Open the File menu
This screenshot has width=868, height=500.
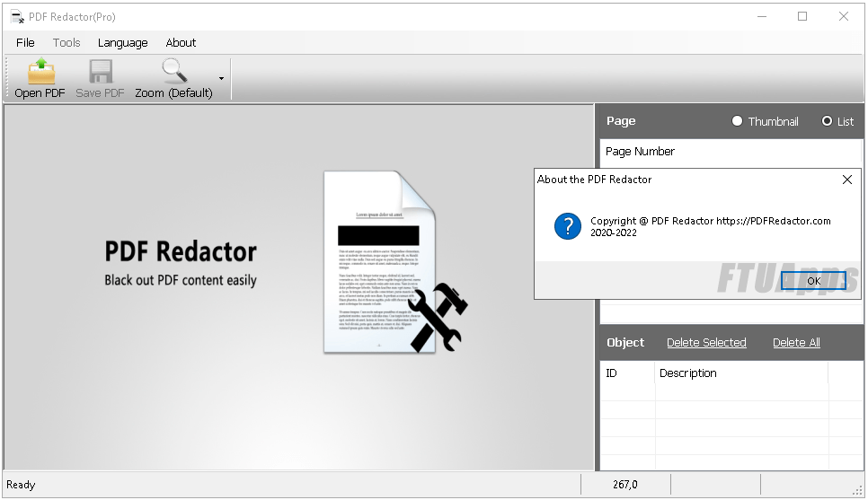click(x=25, y=42)
